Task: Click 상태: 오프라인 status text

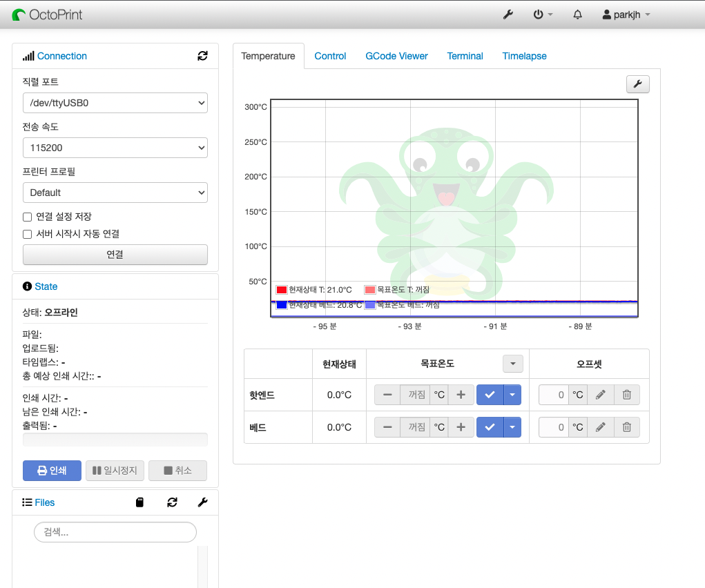Action: (50, 313)
